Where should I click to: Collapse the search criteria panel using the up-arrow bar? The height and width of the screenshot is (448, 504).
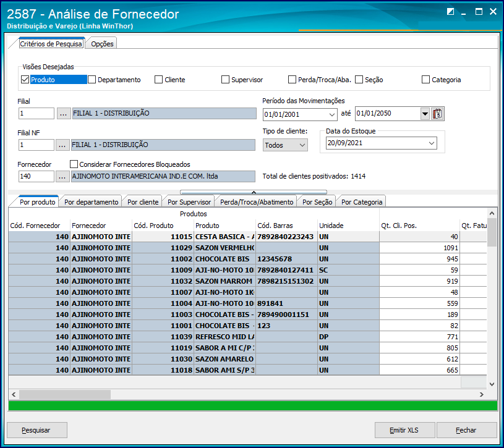254,192
